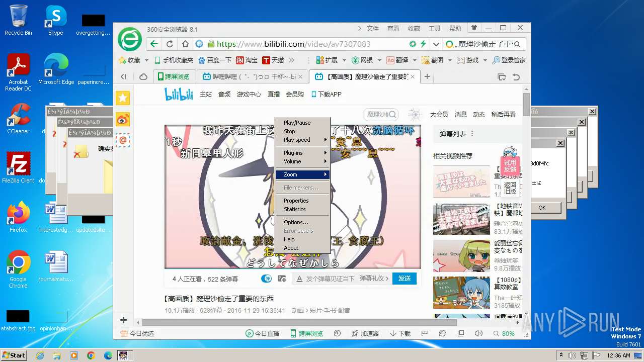Click the Windows Start button

click(14, 355)
